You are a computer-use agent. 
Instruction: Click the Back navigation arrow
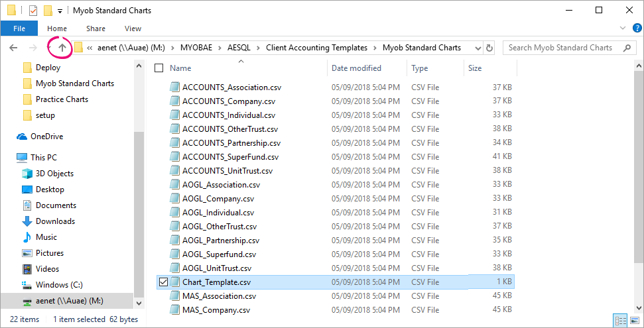tap(13, 48)
